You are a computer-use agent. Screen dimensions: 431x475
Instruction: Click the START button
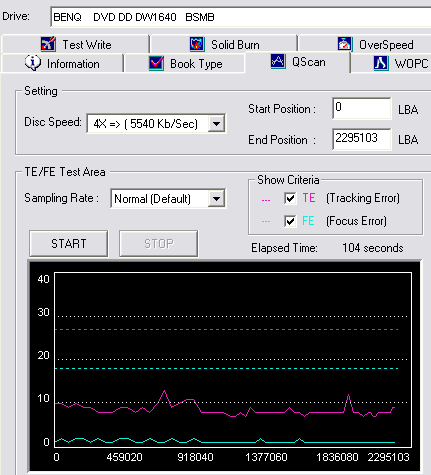click(x=69, y=243)
